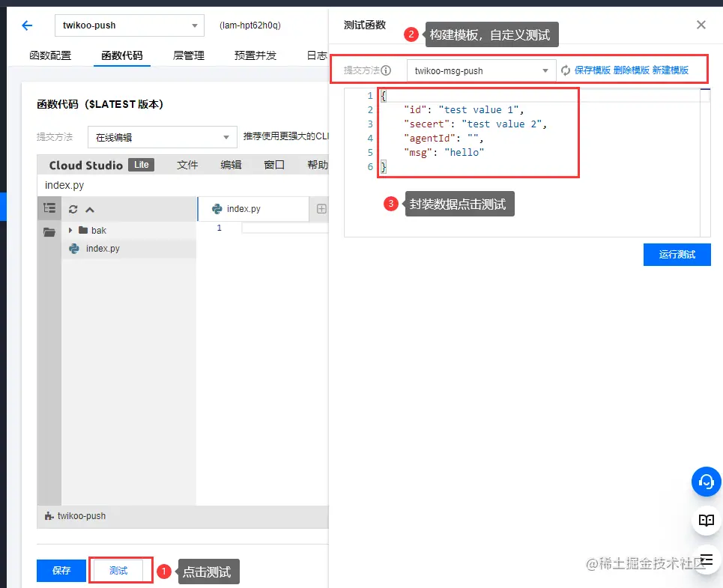Click the 测试 button
Viewport: 723px width, 588px height.
pos(118,571)
